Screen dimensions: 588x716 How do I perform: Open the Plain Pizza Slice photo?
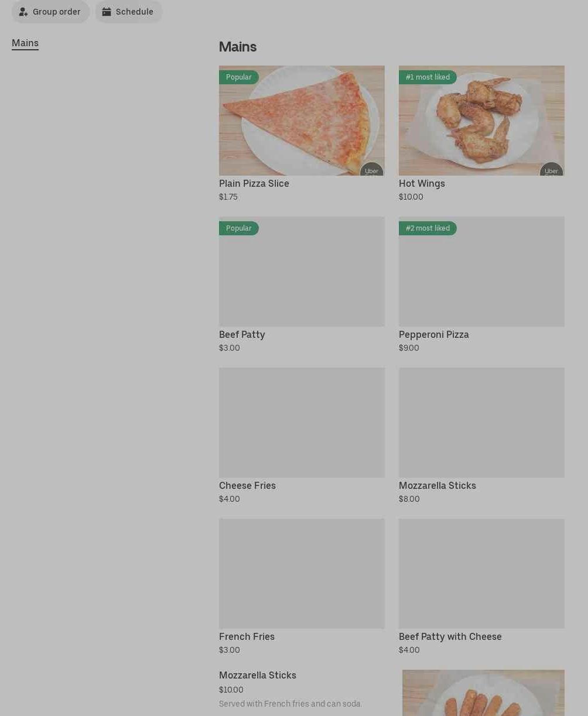302,121
